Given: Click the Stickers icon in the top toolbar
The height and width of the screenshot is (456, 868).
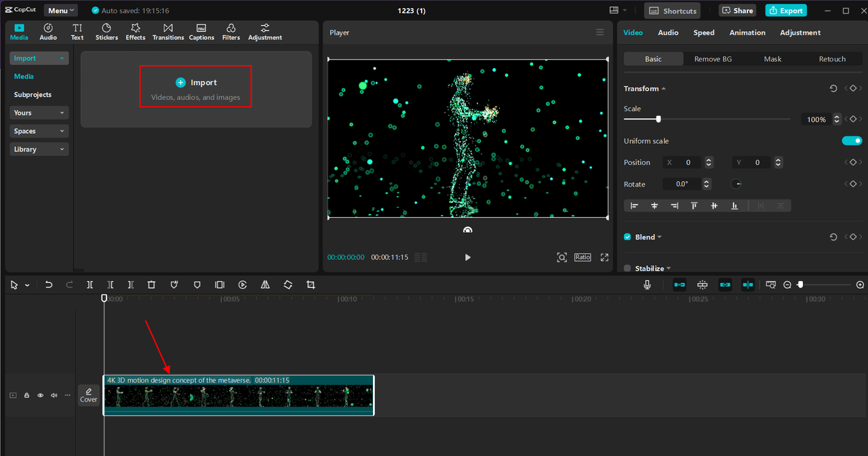Looking at the screenshot, I should 106,31.
